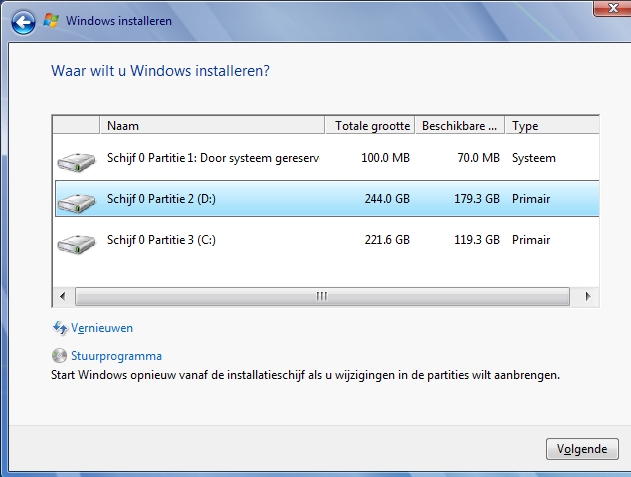This screenshot has width=631, height=477.
Task: Click Primair type in Partitie 2 row
Action: (531, 199)
